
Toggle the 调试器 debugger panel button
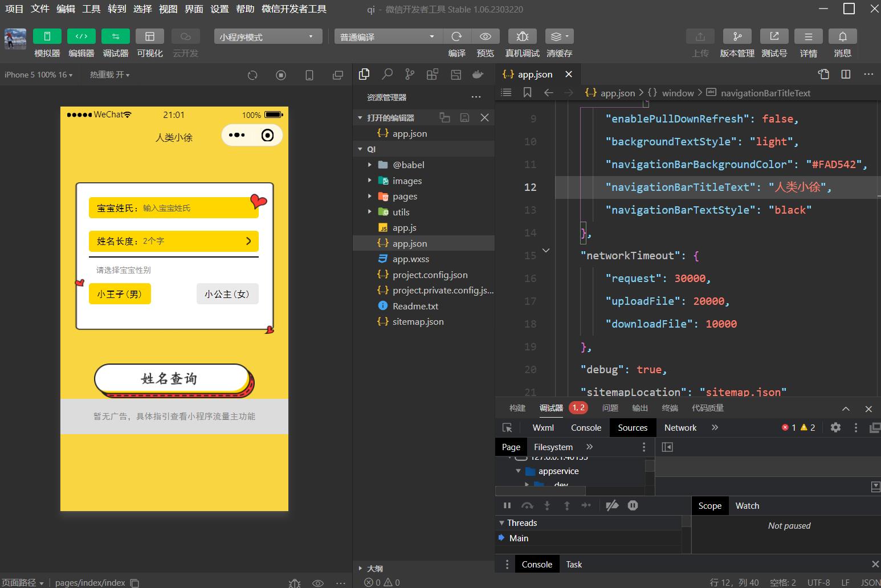coord(116,36)
